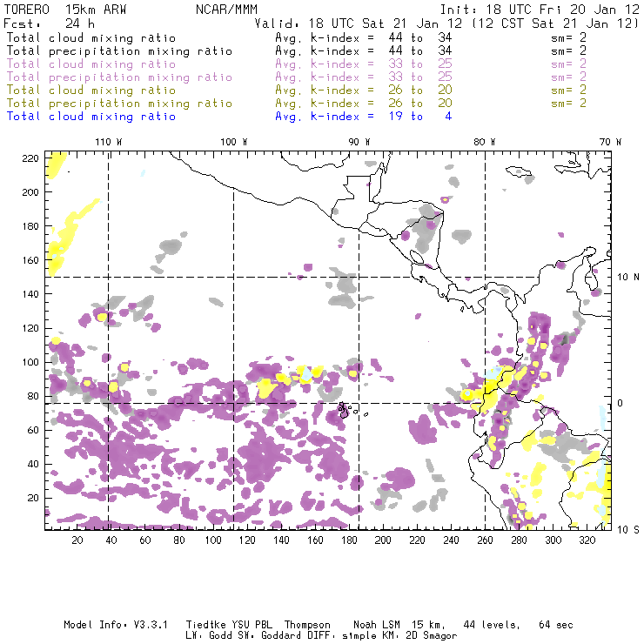The image size is (644, 644).
Task: Click the "100 W" longitude label
Action: [x=234, y=142]
